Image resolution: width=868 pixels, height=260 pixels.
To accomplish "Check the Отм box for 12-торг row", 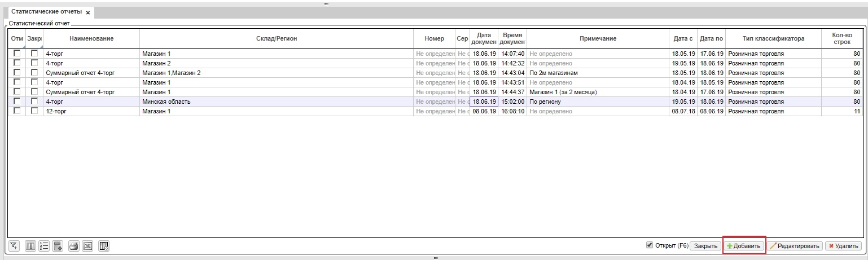I will coord(17,111).
